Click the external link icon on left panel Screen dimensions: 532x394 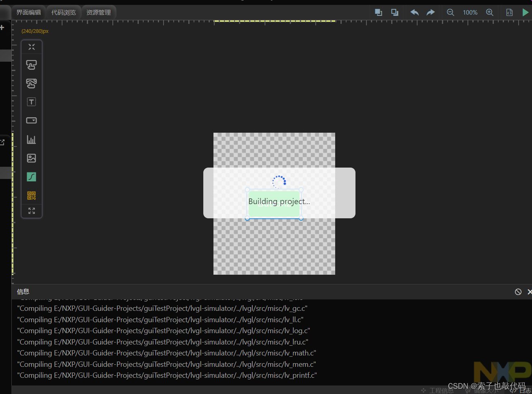(2, 142)
